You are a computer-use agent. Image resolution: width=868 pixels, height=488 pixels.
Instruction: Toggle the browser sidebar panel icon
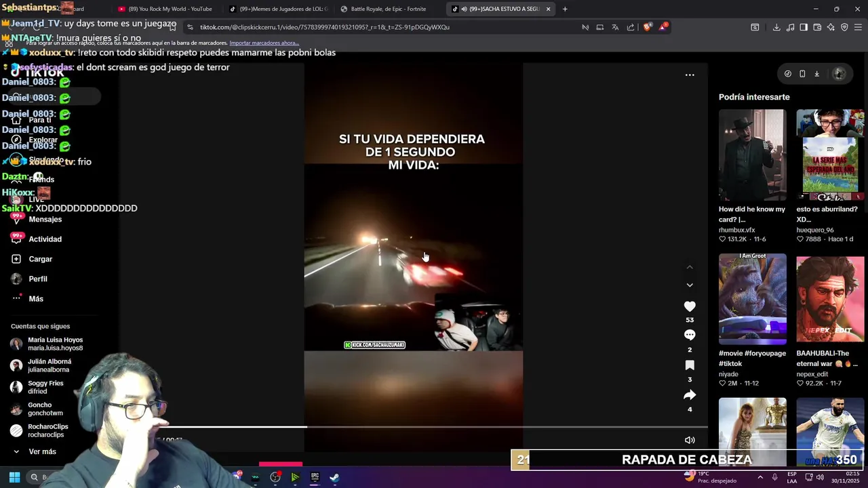tap(804, 27)
